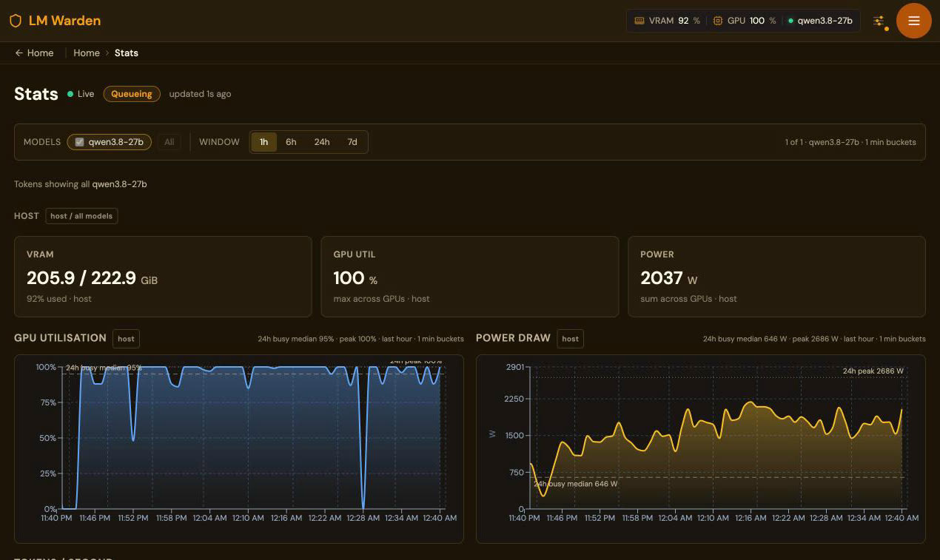Click the Queueing status badge
This screenshot has width=940, height=560.
(132, 94)
